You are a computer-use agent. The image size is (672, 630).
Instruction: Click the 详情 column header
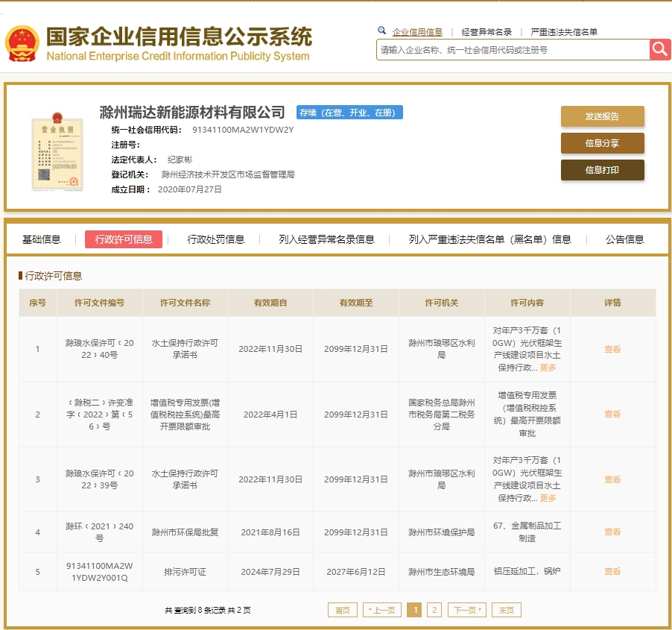[613, 303]
